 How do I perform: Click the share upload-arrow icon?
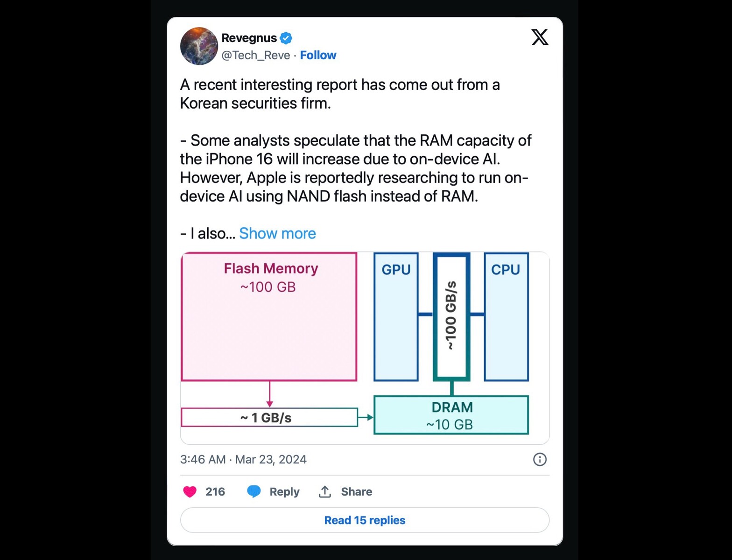325,491
